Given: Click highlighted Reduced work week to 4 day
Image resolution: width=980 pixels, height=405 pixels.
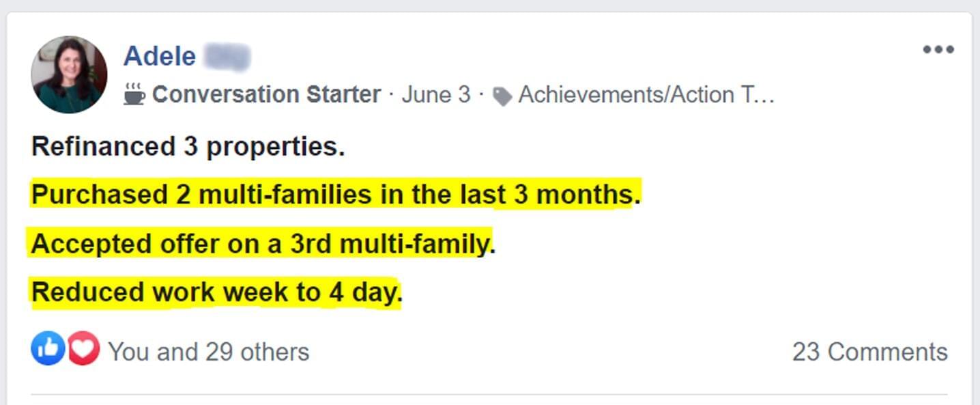Looking at the screenshot, I should point(217,292).
